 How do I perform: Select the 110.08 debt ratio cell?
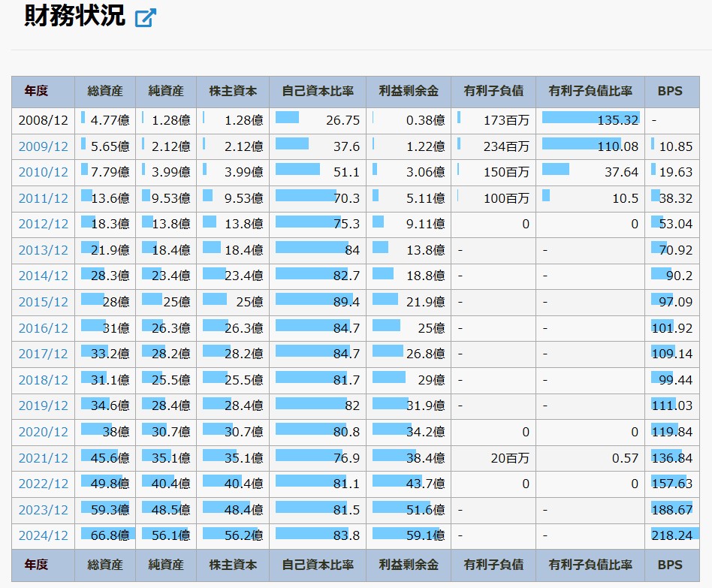(x=590, y=146)
